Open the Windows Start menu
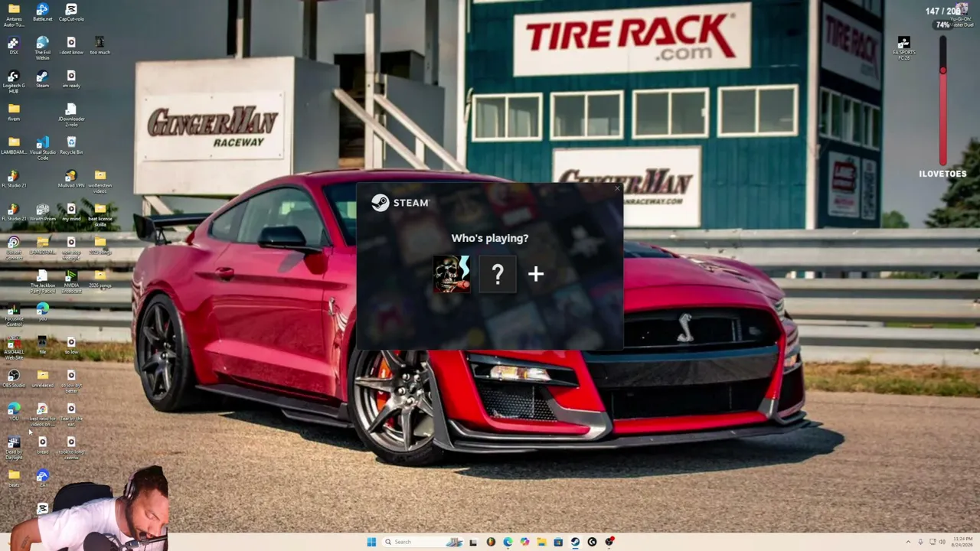The image size is (980, 551). [x=371, y=542]
